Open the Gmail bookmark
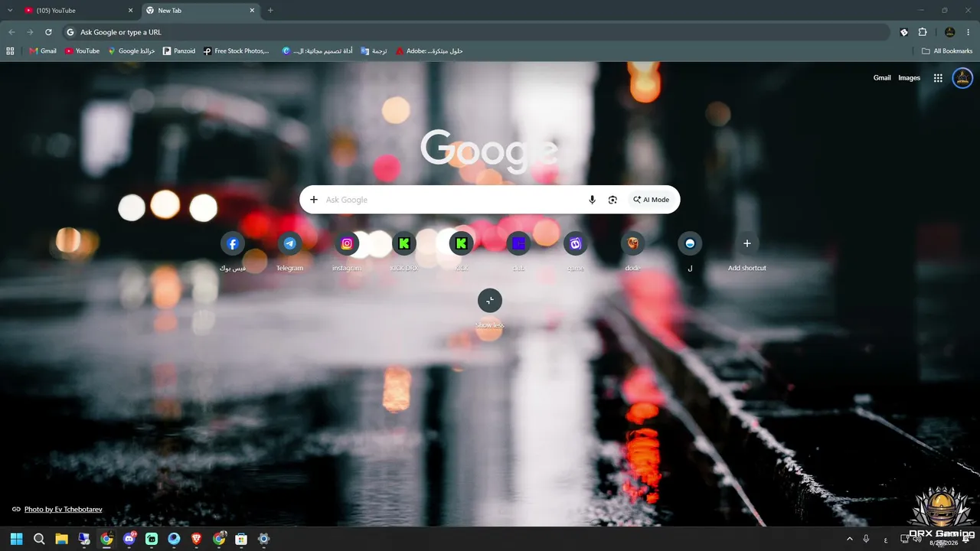This screenshot has width=980, height=551. point(43,51)
